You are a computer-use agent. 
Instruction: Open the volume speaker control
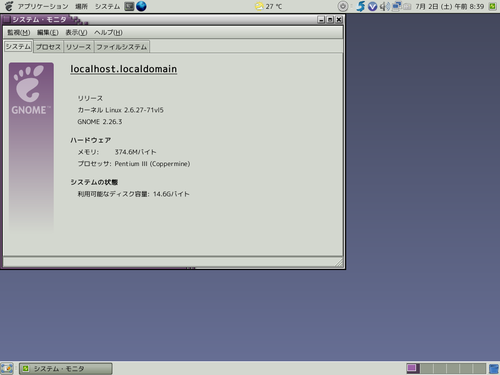pyautogui.click(x=385, y=6)
